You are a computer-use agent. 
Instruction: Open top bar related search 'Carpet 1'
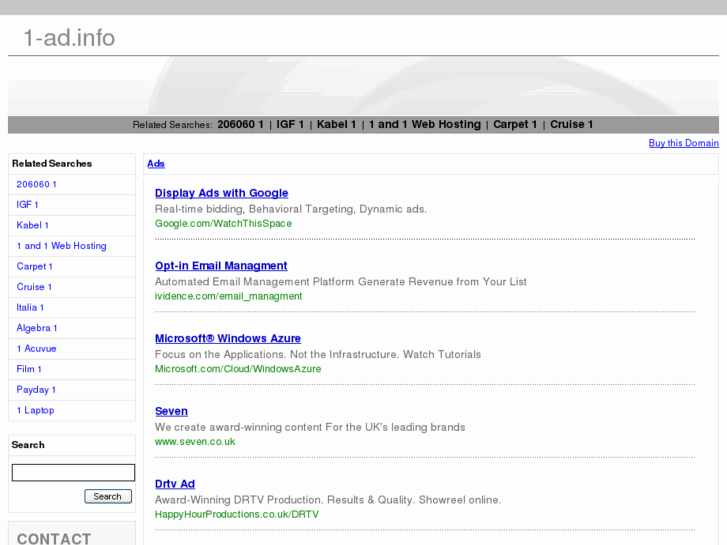tap(515, 124)
